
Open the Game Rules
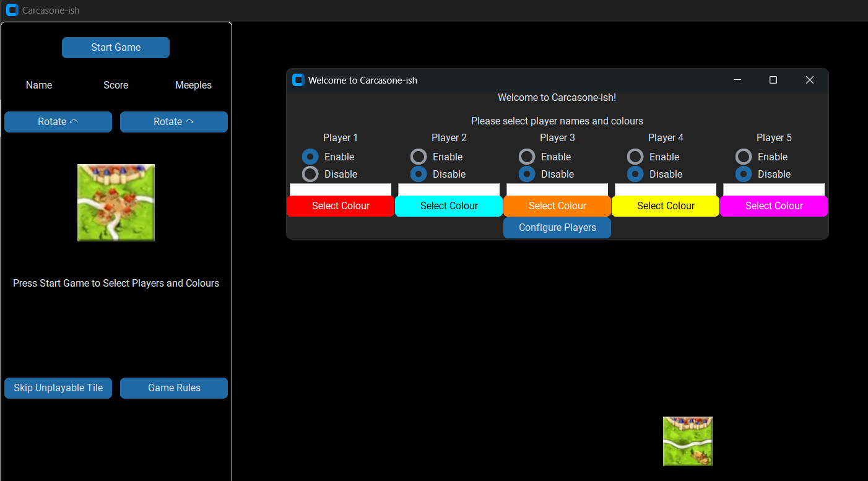pos(174,388)
